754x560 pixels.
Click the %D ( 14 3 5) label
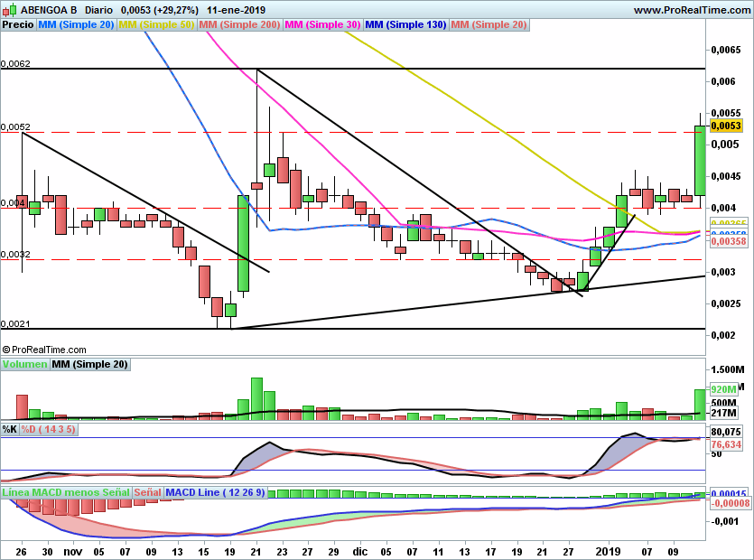pyautogui.click(x=48, y=429)
